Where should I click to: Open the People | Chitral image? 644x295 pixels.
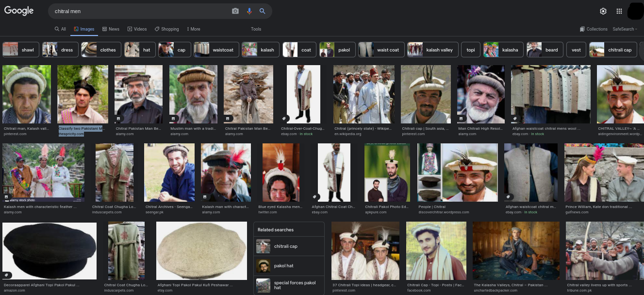(458, 173)
